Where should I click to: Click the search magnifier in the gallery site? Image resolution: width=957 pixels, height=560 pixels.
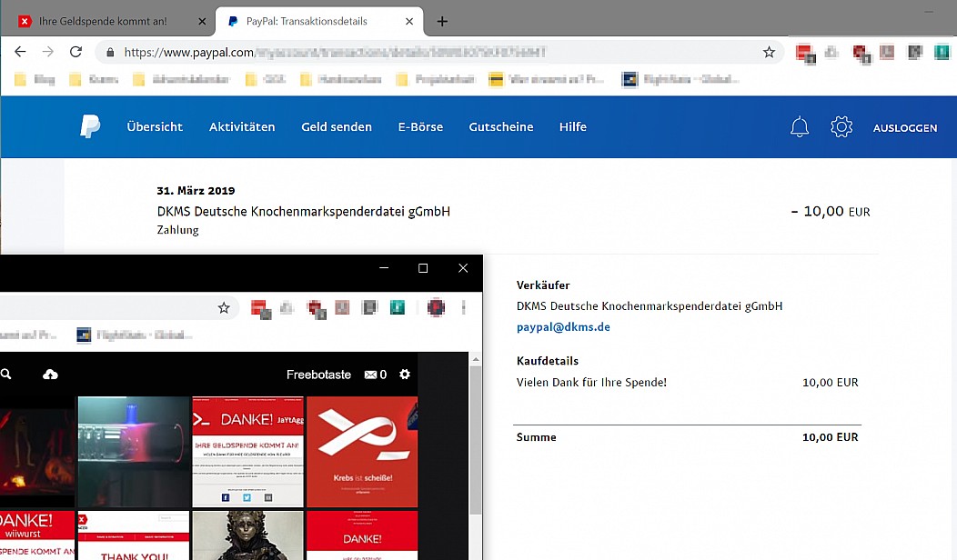(x=6, y=375)
